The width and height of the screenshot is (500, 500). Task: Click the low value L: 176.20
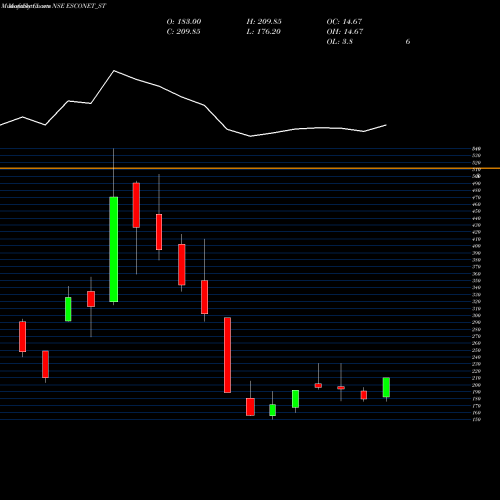pyautogui.click(x=264, y=32)
